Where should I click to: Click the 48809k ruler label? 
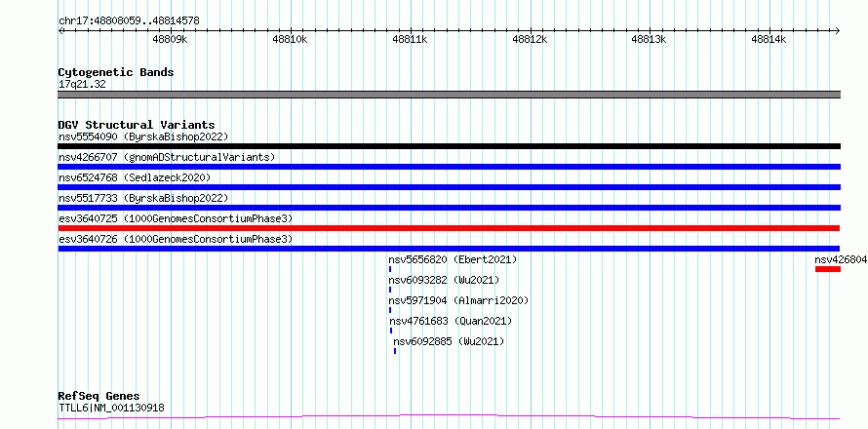(171, 39)
